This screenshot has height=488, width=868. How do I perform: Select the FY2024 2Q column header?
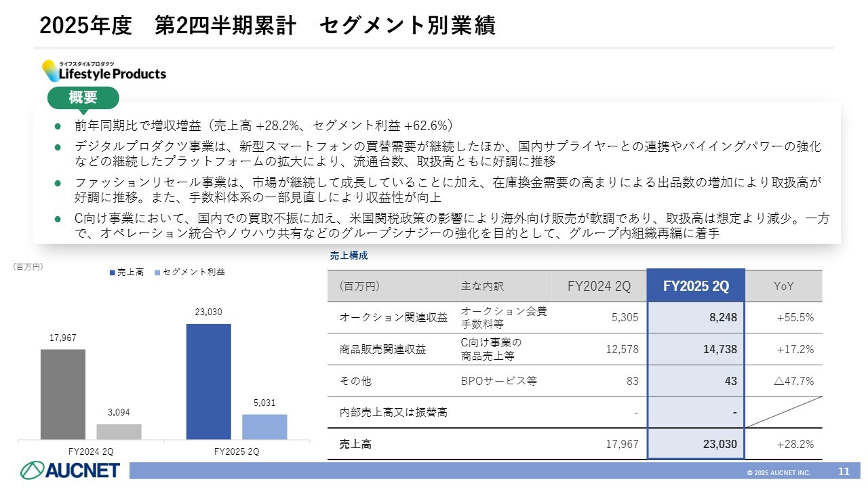[599, 286]
